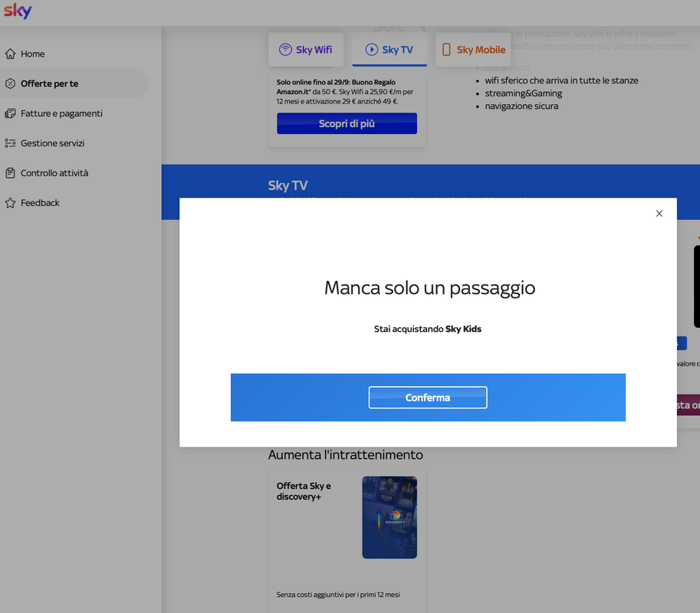Click the Gestione servizi sliders icon
The image size is (700, 613).
(x=10, y=143)
